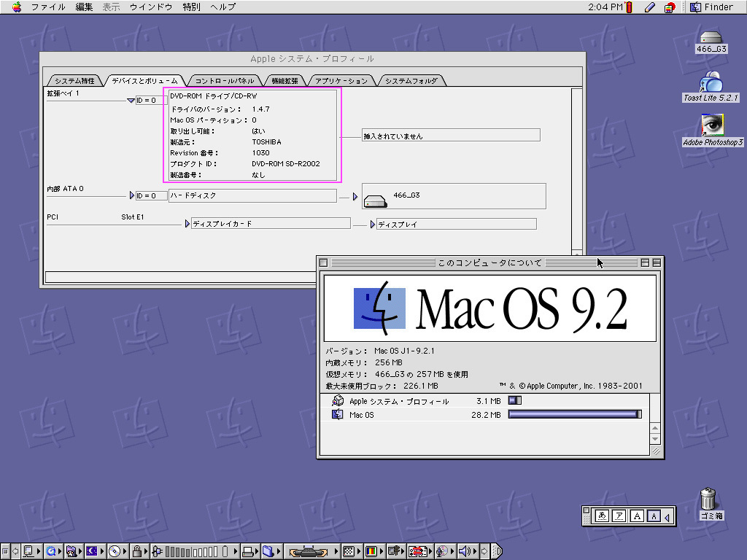Screen dimensions: 747x560
Task: Select full-width alphanumeric input mode
Action: 636,516
